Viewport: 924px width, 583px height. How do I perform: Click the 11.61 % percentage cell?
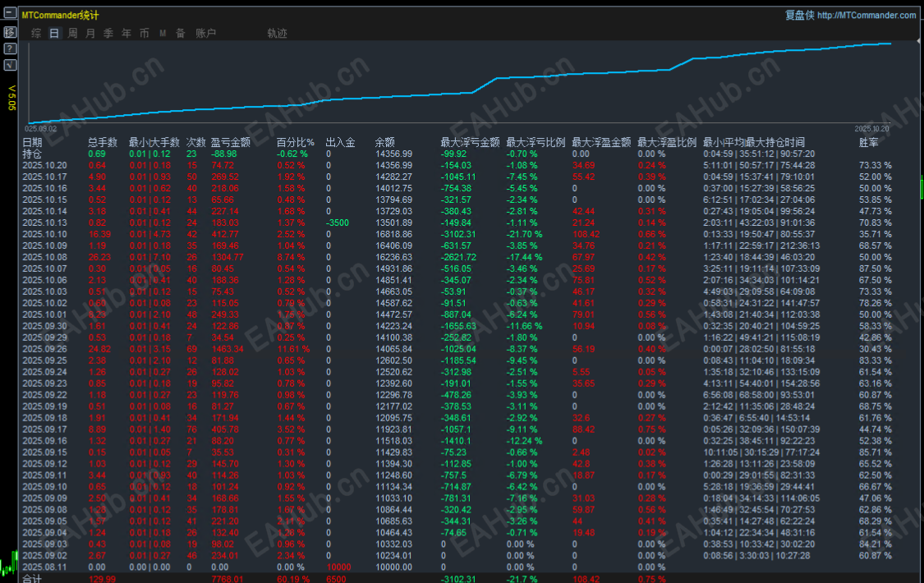pyautogui.click(x=293, y=349)
